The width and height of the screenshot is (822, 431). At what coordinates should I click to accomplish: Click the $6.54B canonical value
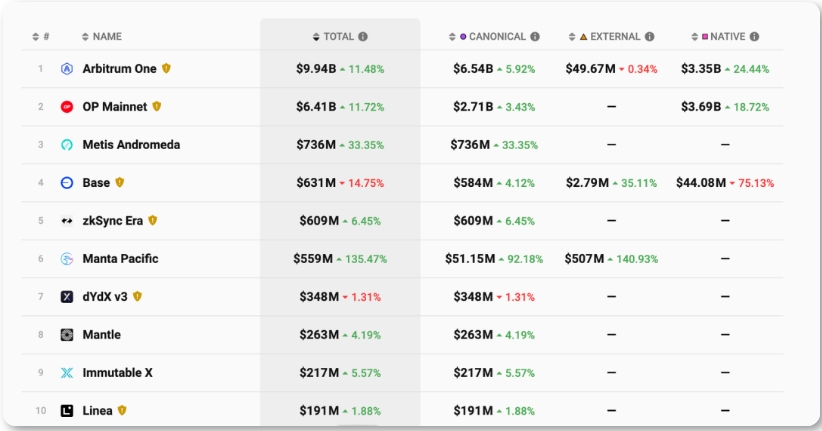(473, 69)
